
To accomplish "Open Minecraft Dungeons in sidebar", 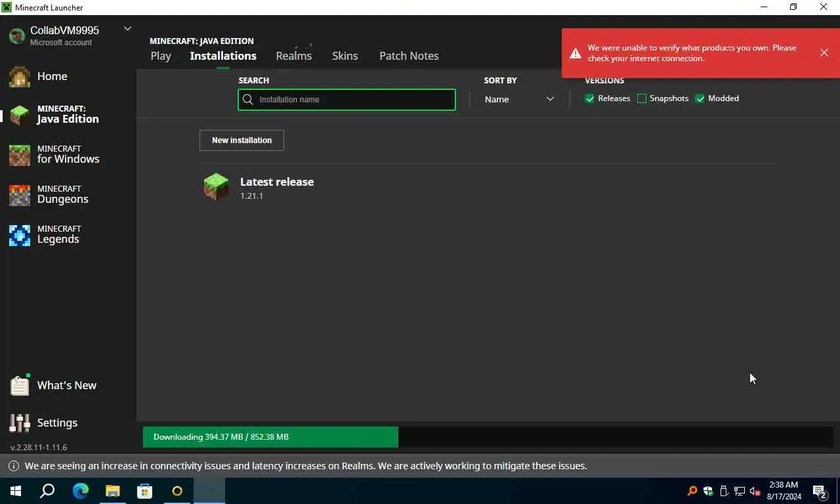I will 49,195.
